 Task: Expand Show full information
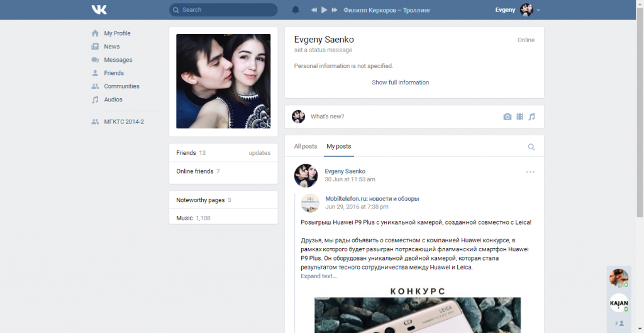[x=401, y=82]
